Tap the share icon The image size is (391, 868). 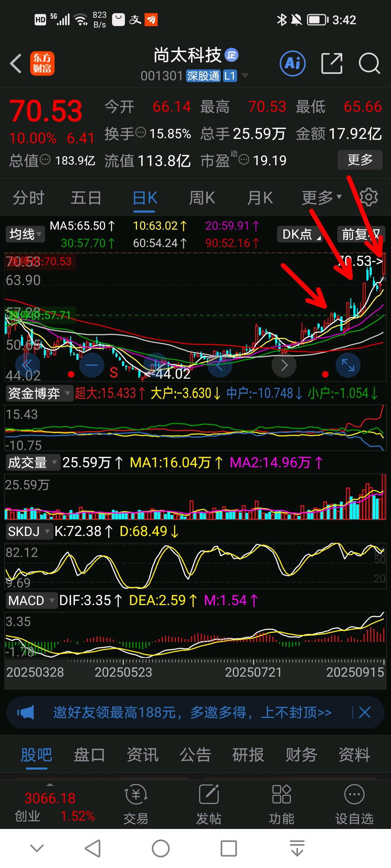[x=332, y=63]
